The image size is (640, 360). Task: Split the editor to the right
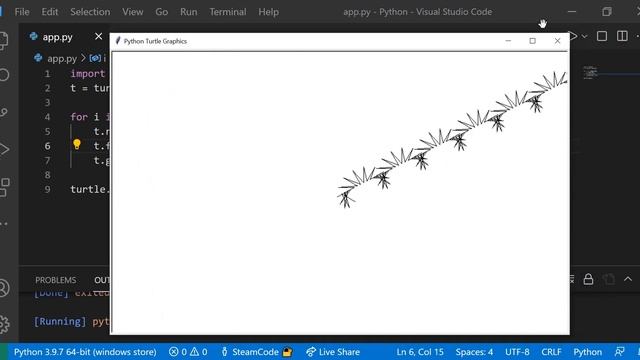coord(622,36)
